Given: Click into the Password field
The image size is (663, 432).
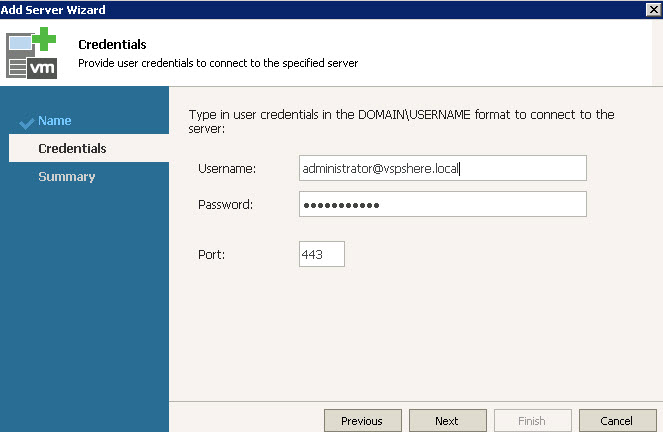Looking at the screenshot, I should 442,204.
